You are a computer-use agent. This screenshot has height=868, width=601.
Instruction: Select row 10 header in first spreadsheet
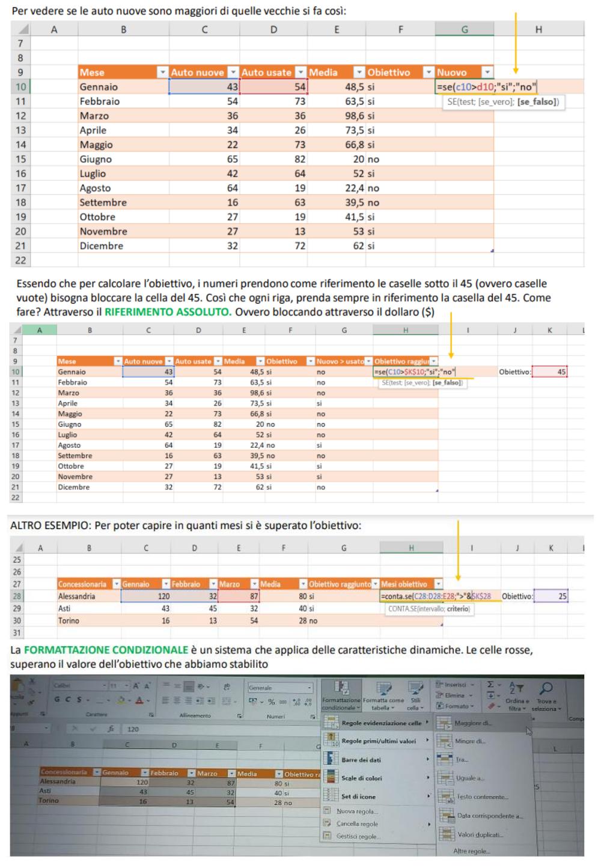coord(20,87)
